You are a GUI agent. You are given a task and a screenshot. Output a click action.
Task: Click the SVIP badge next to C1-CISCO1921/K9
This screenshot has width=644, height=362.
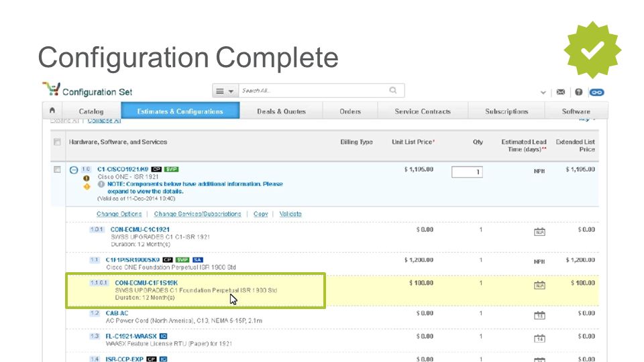point(171,169)
